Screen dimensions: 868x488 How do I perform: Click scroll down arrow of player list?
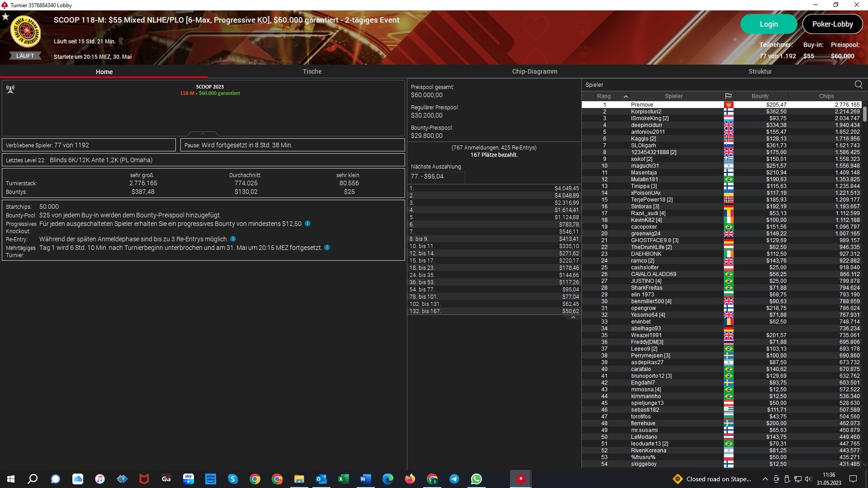(865, 465)
